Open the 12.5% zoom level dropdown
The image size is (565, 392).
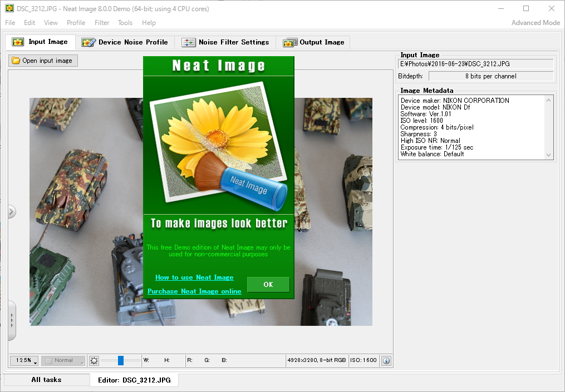click(x=24, y=360)
